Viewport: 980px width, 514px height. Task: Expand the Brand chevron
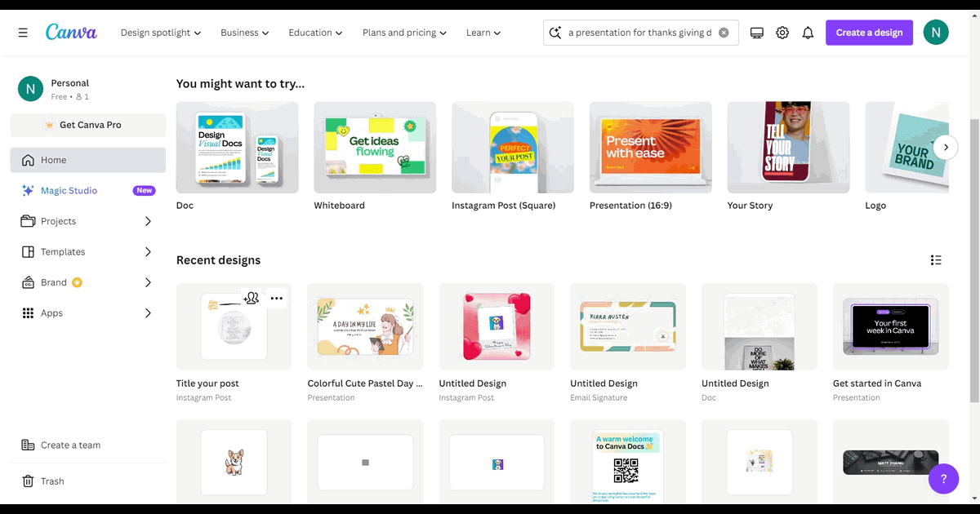pos(148,282)
